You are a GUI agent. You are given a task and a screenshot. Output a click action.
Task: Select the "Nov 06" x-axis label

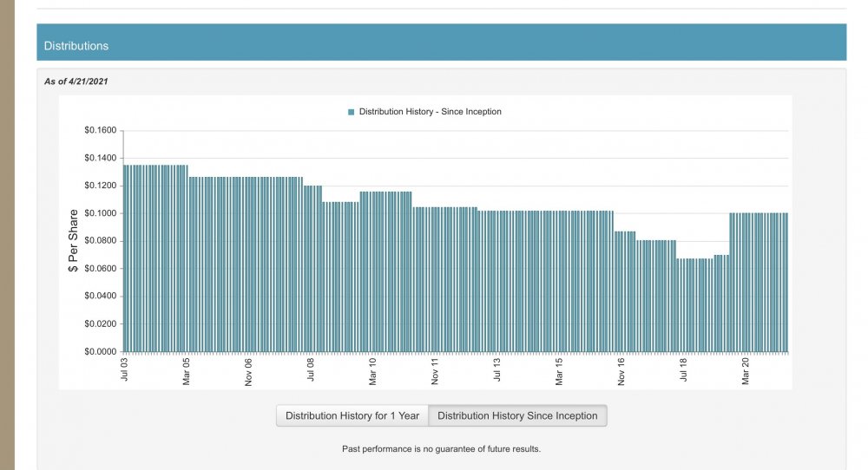[x=248, y=370]
